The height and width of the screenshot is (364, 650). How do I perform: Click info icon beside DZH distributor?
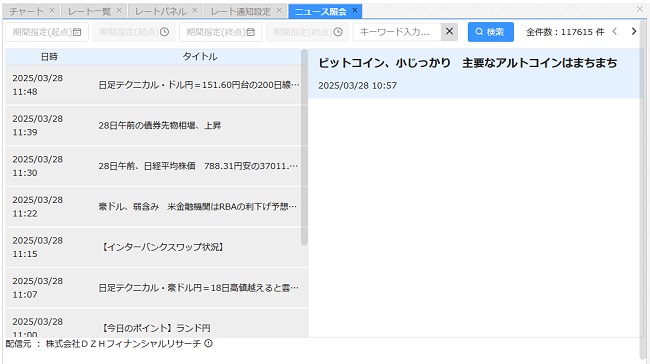[x=209, y=343]
